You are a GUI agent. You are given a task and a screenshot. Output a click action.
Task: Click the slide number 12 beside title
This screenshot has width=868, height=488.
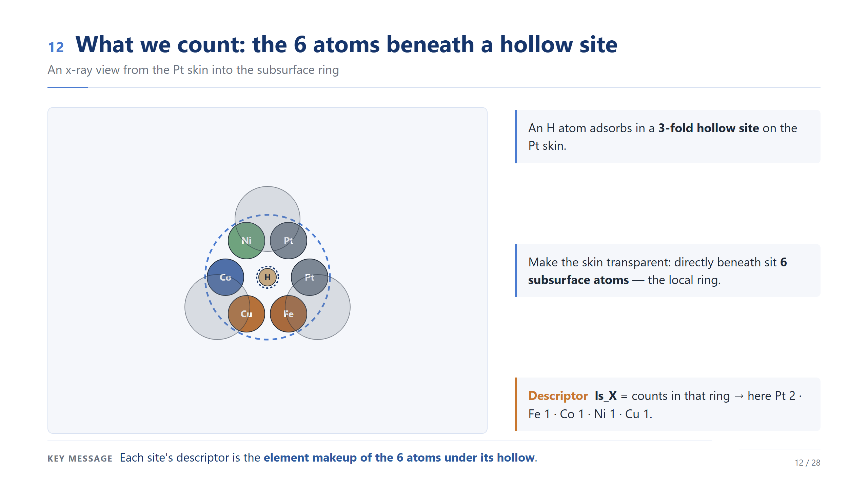click(56, 47)
